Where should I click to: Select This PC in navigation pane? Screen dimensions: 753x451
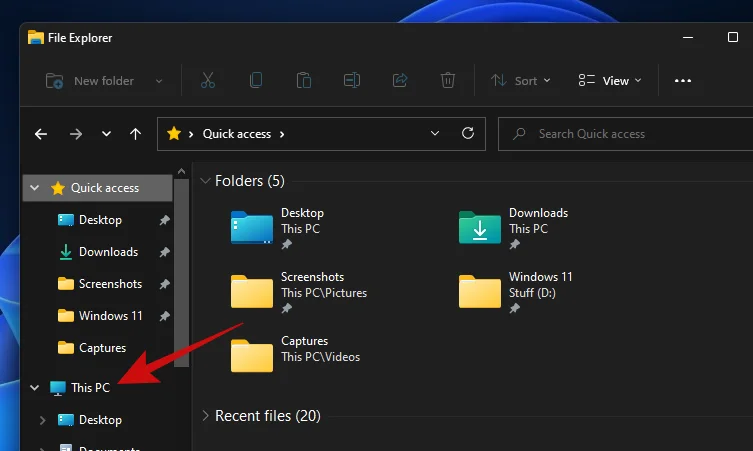point(90,388)
